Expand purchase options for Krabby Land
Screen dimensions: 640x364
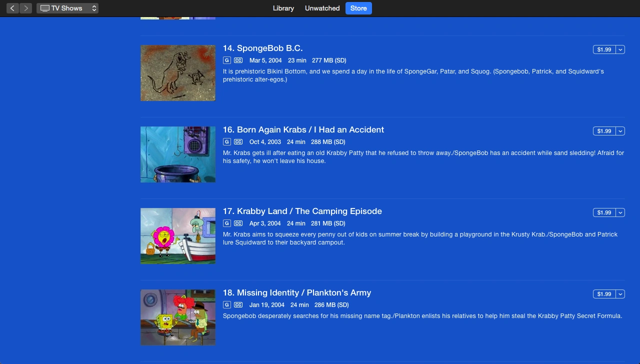coord(620,212)
